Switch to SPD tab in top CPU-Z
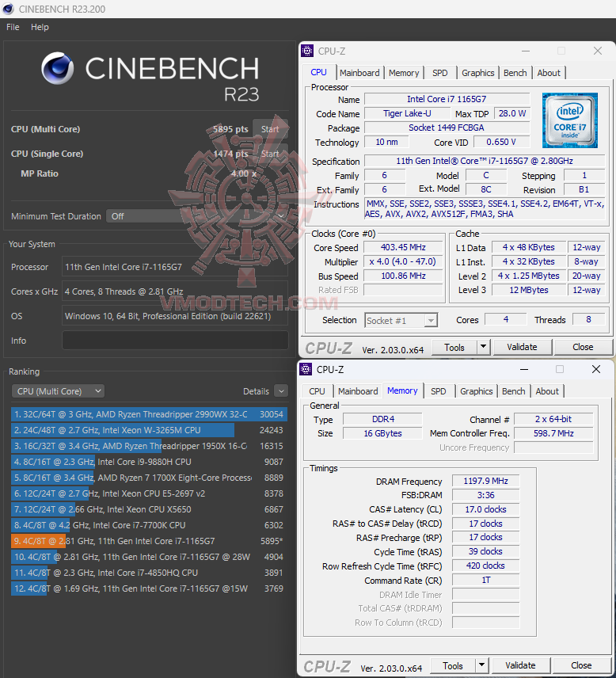Screen dimensions: 616x678 pos(440,73)
